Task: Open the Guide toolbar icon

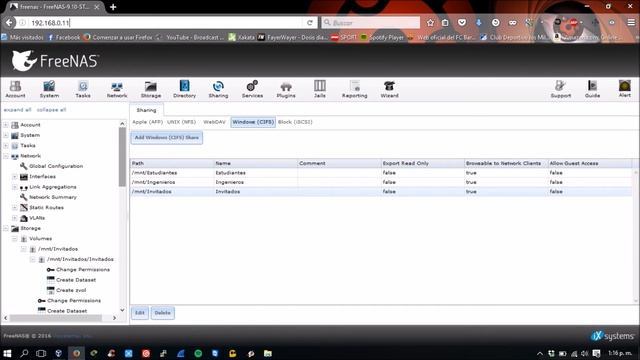Action: [592, 89]
